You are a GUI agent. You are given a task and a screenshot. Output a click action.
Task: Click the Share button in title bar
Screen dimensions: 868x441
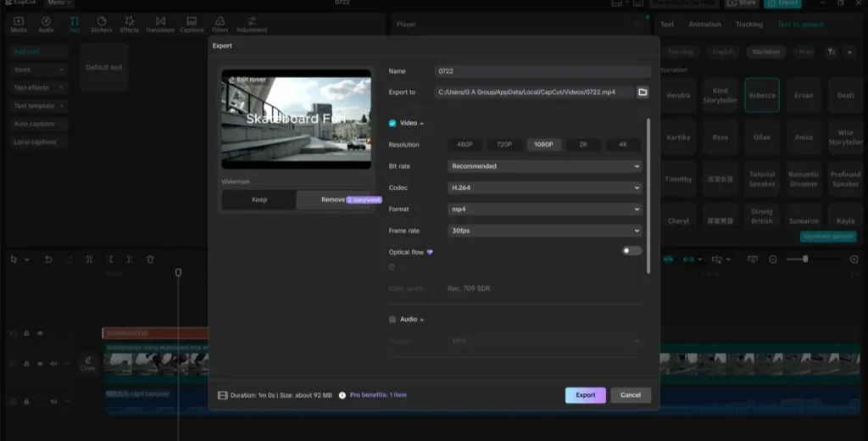(743, 3)
